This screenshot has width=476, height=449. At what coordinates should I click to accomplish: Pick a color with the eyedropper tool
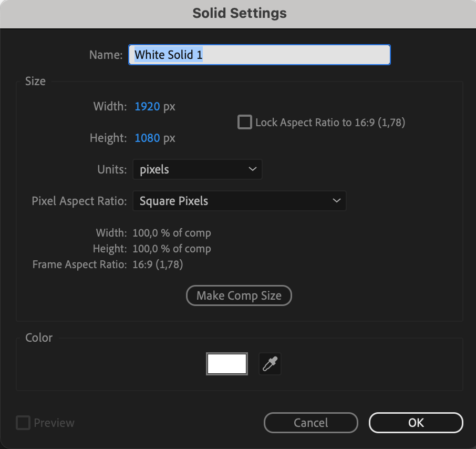(x=270, y=364)
